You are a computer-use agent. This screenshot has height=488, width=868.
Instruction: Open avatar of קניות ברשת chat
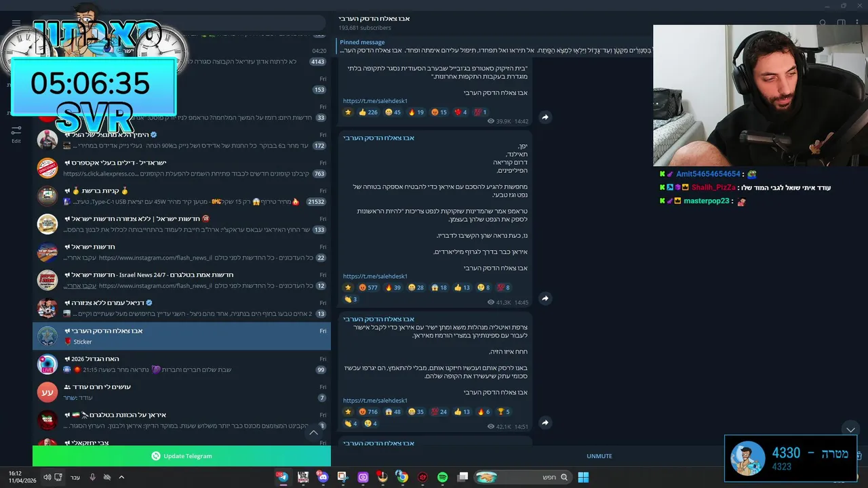tap(47, 196)
